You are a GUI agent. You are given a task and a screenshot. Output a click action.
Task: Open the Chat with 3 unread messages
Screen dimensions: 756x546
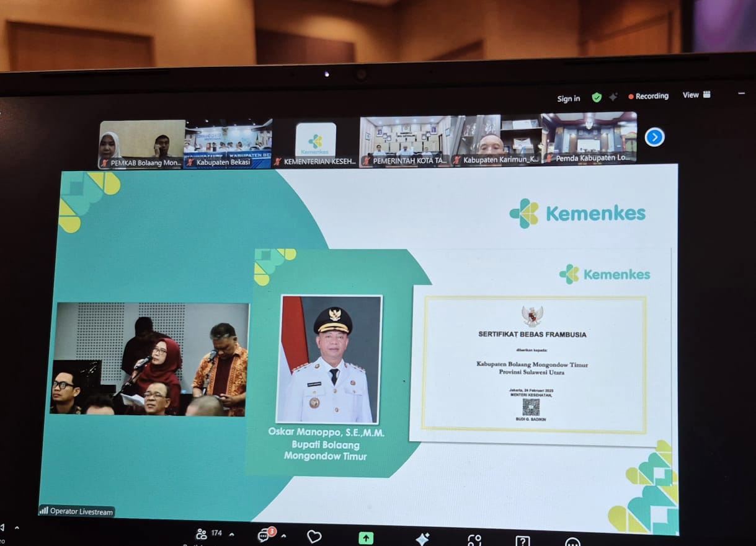(x=265, y=534)
